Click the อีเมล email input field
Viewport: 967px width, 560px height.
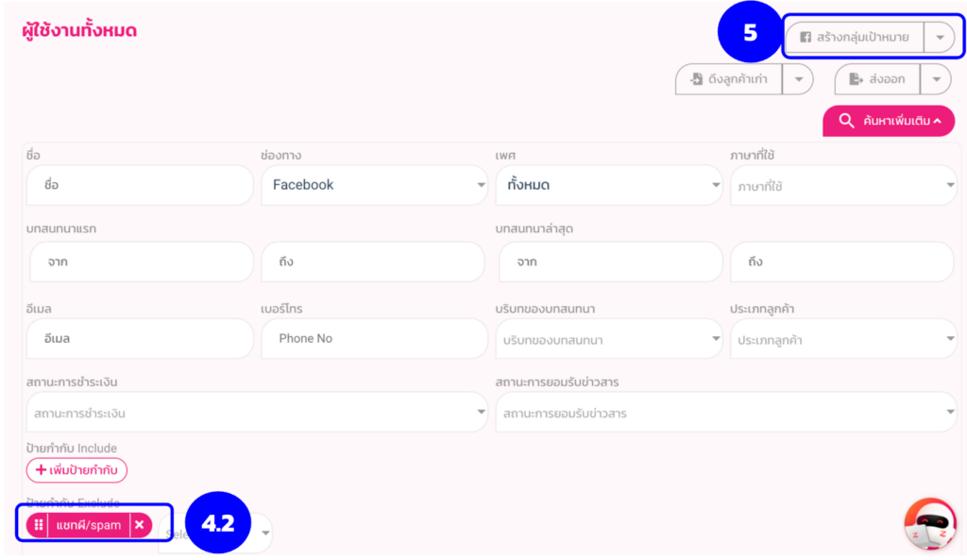click(140, 338)
